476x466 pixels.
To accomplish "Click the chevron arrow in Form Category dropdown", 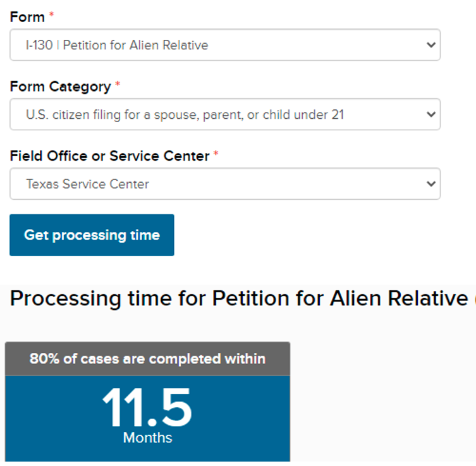I will tap(430, 114).
